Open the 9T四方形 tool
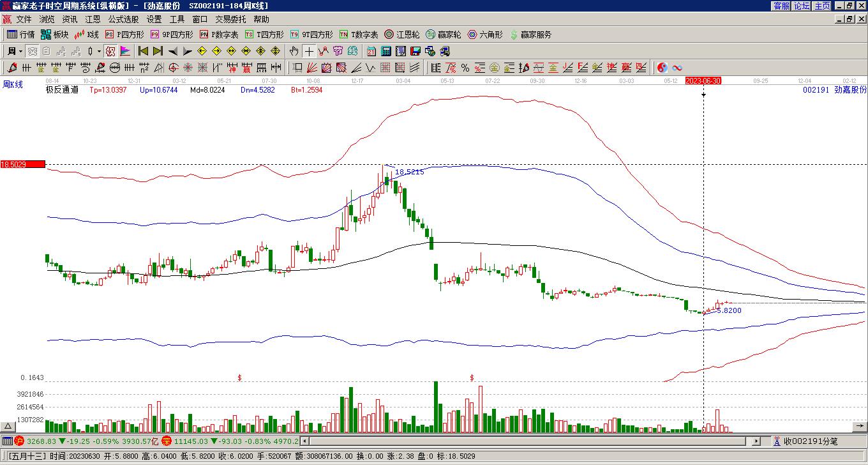 click(x=311, y=34)
